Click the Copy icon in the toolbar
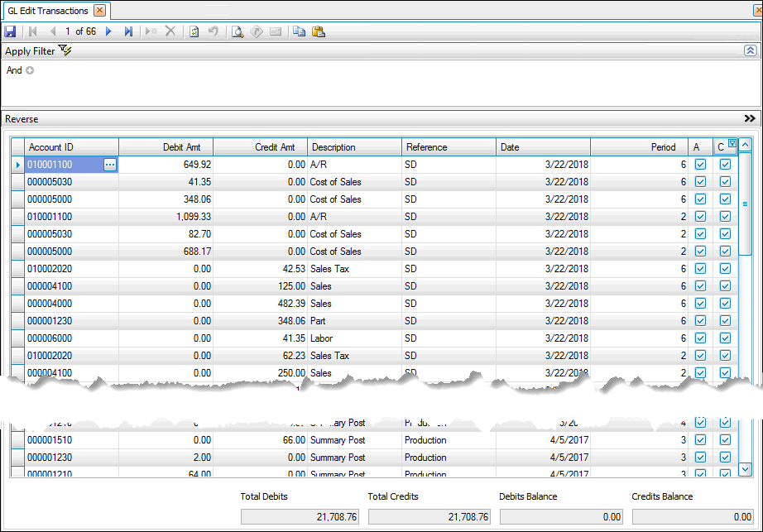The image size is (763, 532). (299, 31)
